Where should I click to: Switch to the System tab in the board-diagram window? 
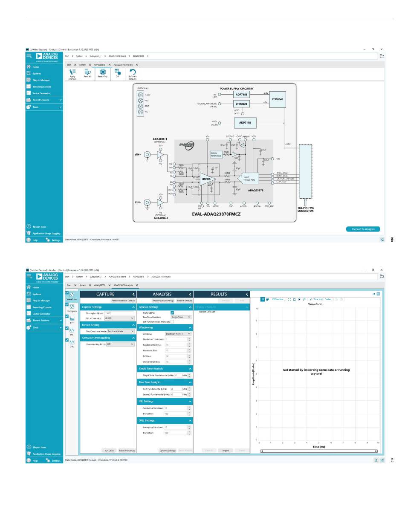tap(82, 64)
